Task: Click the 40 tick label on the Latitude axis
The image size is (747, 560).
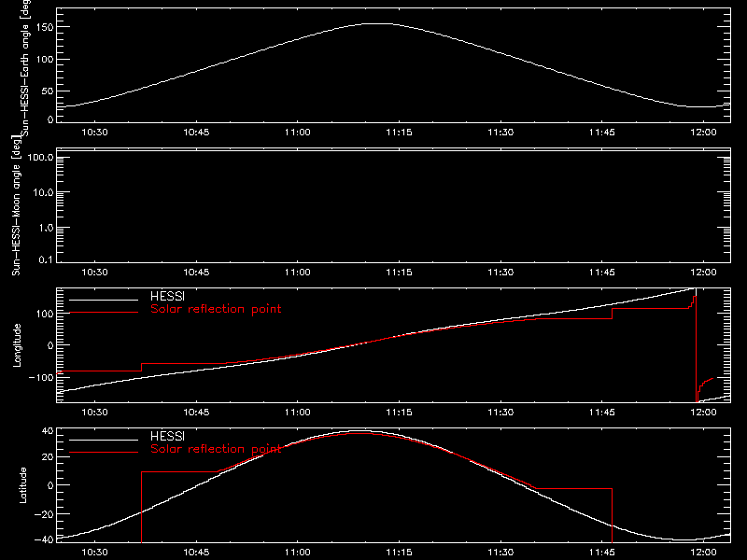Action: point(48,431)
